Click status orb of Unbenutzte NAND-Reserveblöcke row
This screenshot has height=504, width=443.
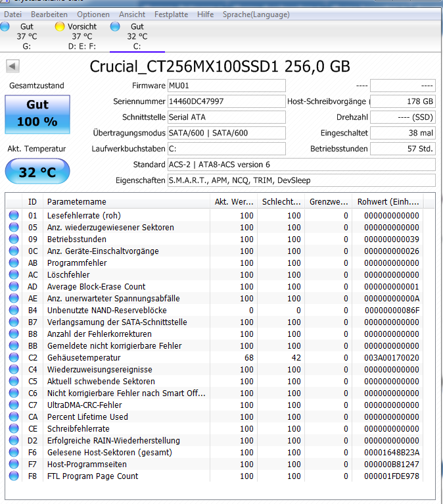tap(14, 310)
